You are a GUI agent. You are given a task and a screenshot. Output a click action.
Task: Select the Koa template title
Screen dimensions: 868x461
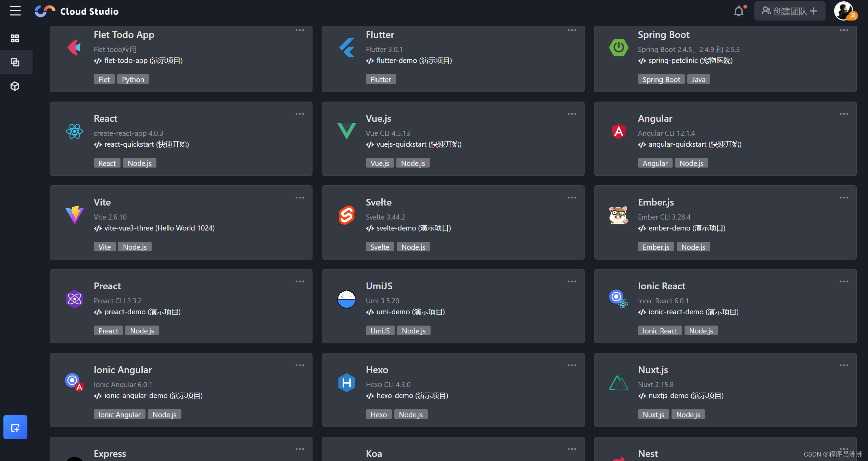pos(374,453)
